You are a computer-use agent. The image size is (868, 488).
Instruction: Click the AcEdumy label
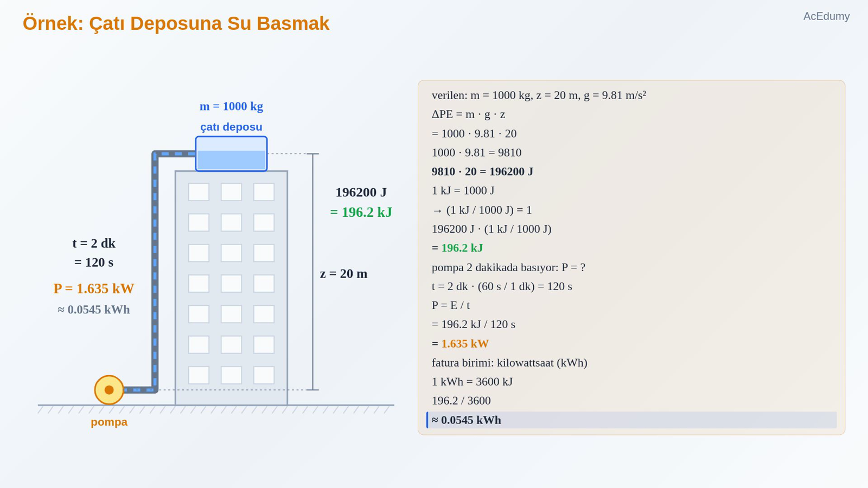coord(826,16)
